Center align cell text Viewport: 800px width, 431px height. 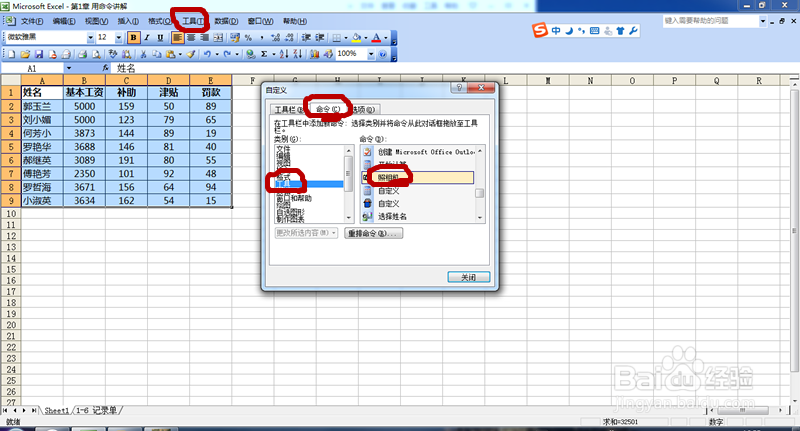191,37
